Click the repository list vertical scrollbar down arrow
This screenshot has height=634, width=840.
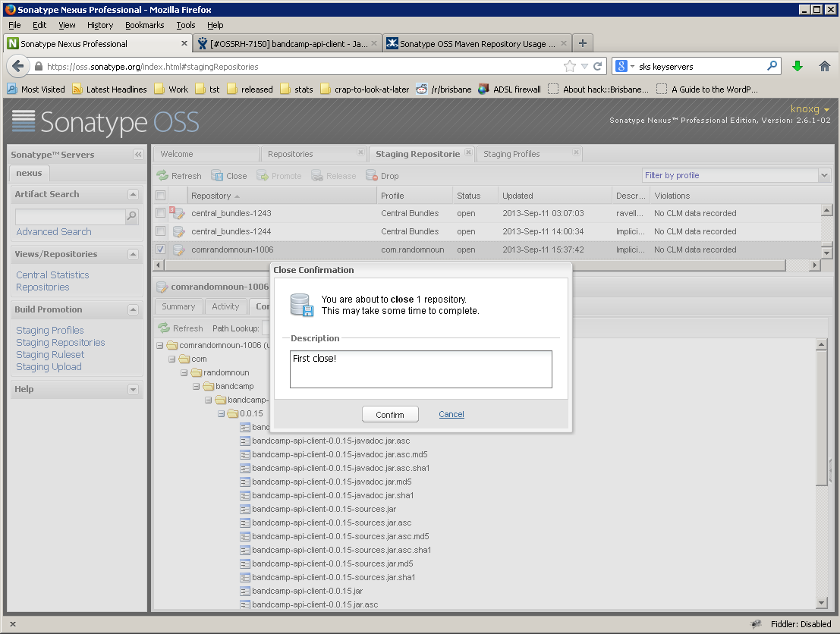826,253
